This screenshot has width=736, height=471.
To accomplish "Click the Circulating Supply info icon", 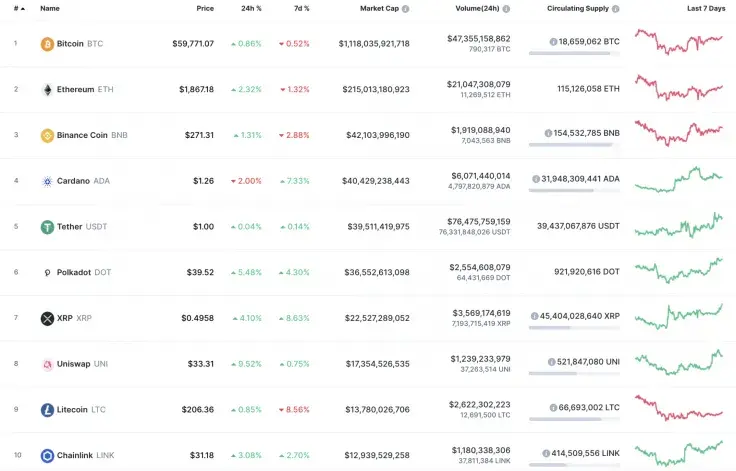I will [616, 8].
